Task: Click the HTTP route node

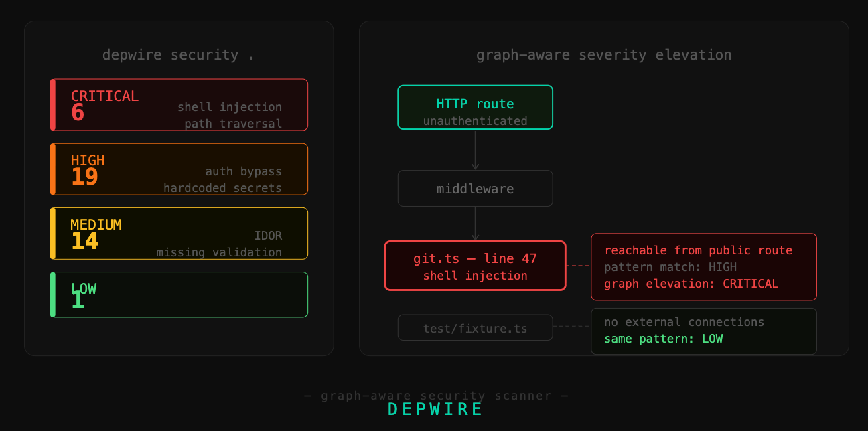Action: (475, 107)
